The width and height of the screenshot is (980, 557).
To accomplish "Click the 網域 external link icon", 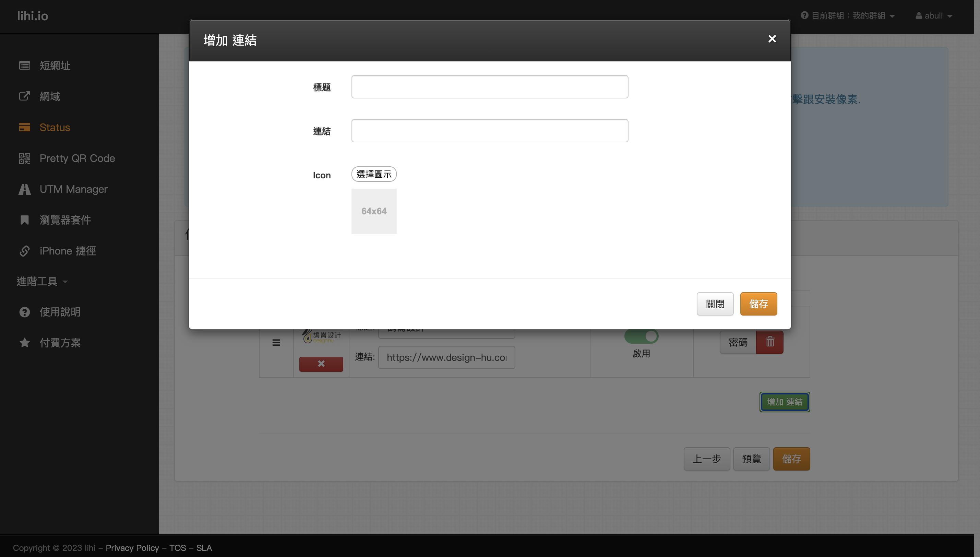I will [x=24, y=96].
